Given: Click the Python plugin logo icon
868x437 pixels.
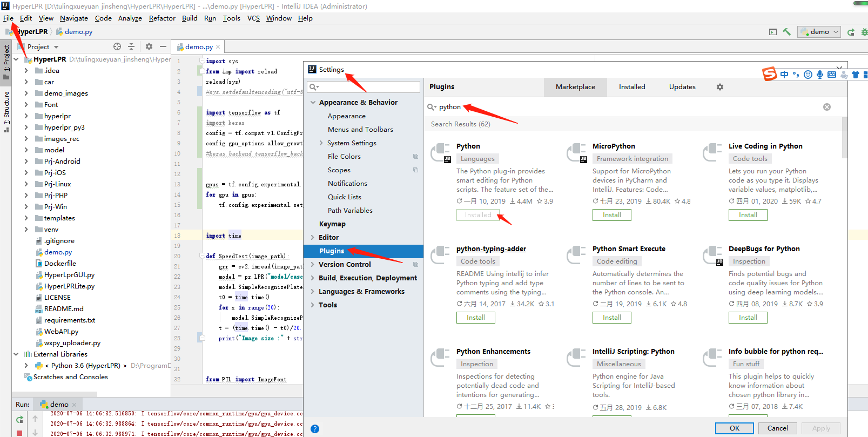Looking at the screenshot, I should click(x=441, y=153).
